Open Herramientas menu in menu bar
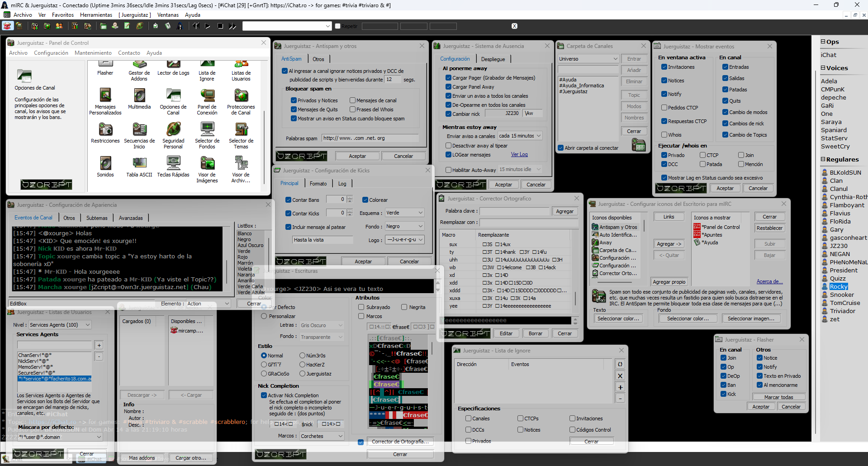This screenshot has height=466, width=868. [96, 15]
